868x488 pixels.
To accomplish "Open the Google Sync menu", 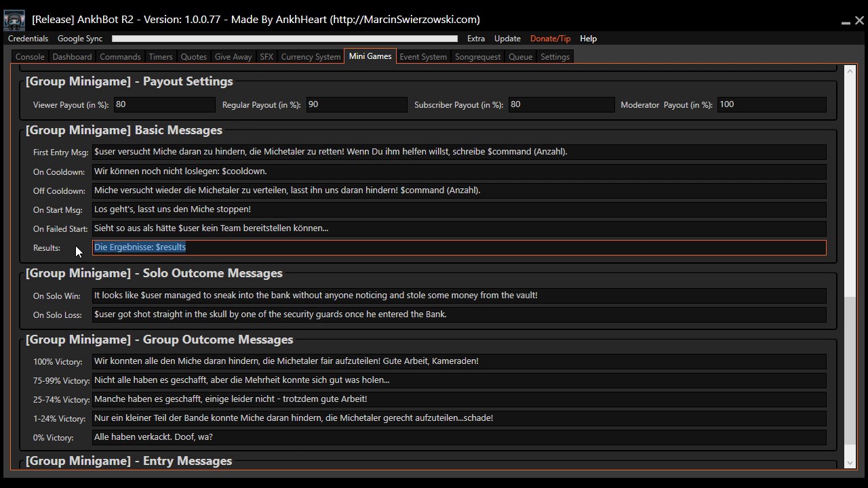I will pos(80,39).
